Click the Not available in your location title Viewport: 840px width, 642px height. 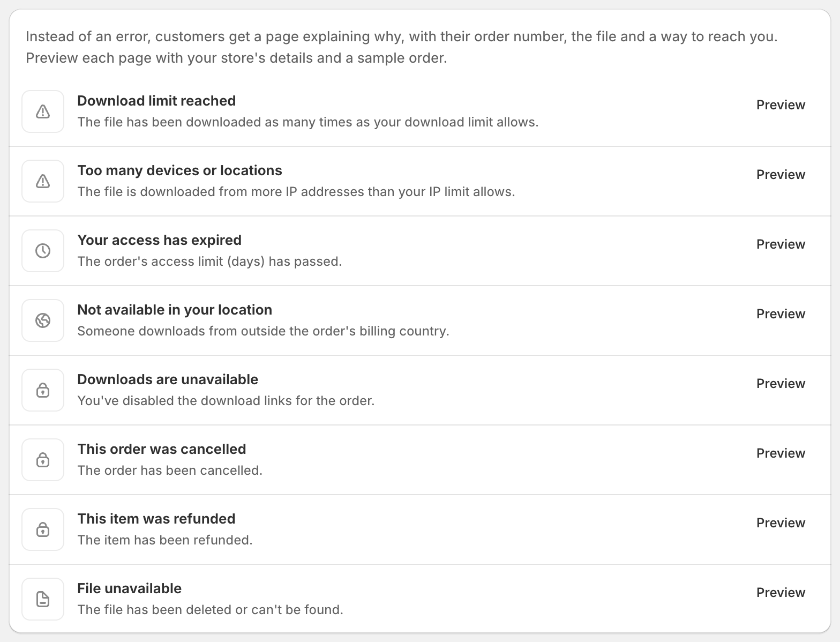tap(175, 310)
